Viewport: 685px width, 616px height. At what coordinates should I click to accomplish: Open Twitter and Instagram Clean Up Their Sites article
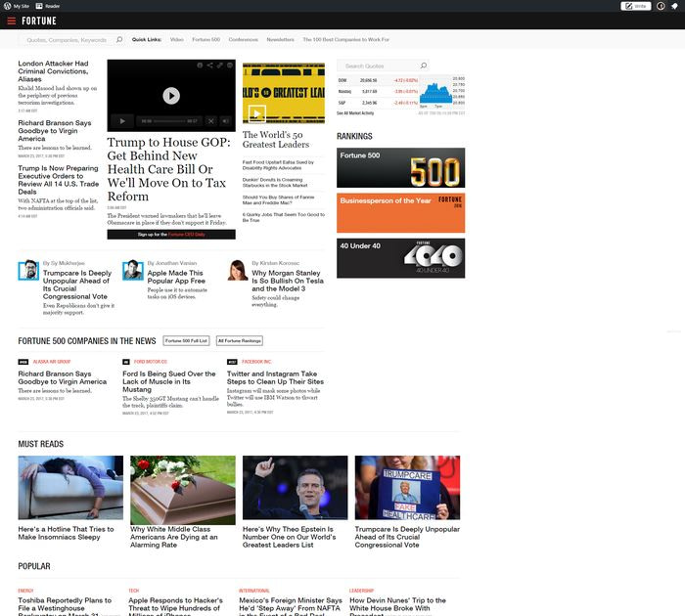click(x=275, y=377)
